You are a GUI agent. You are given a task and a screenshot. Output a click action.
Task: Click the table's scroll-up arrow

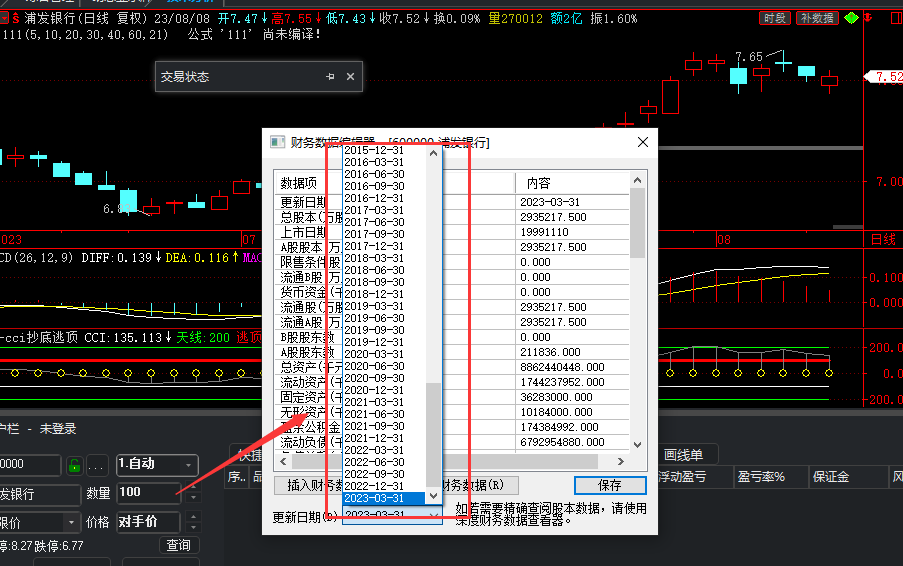point(638,180)
